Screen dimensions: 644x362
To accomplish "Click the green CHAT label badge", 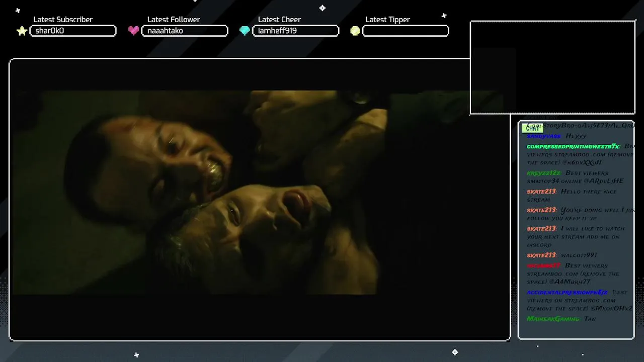I will [x=532, y=128].
